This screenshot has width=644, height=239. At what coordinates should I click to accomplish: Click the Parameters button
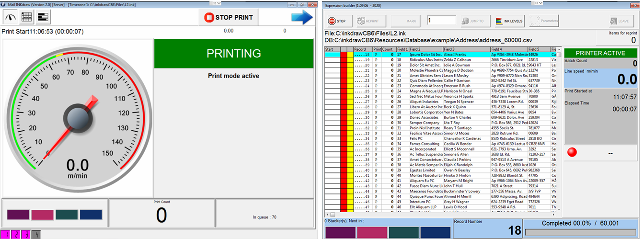coord(544,21)
